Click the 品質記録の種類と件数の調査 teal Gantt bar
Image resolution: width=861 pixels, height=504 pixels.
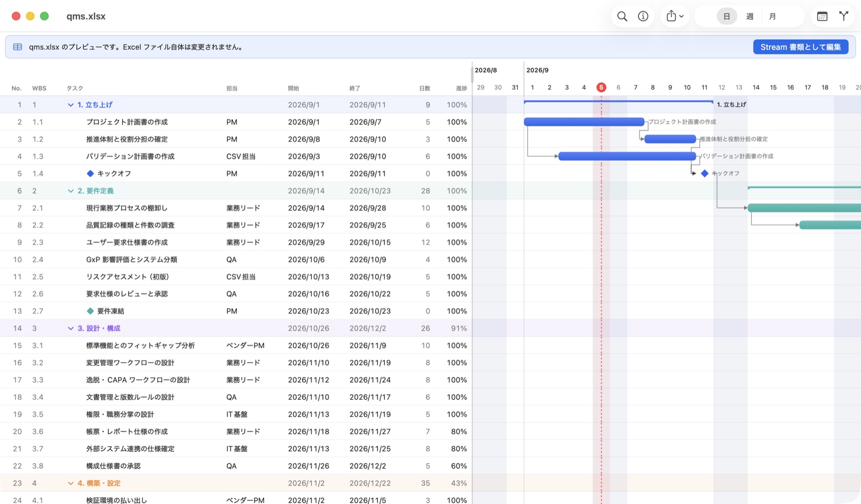(x=830, y=225)
